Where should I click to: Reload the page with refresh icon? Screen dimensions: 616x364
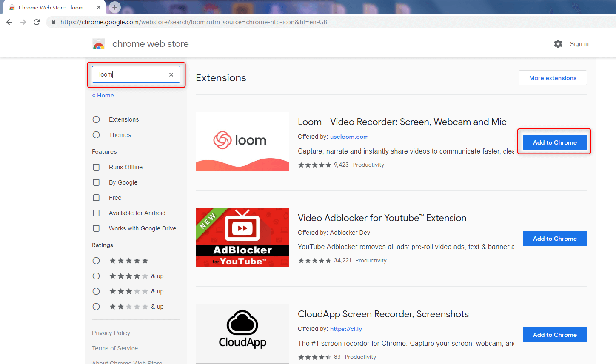click(37, 22)
